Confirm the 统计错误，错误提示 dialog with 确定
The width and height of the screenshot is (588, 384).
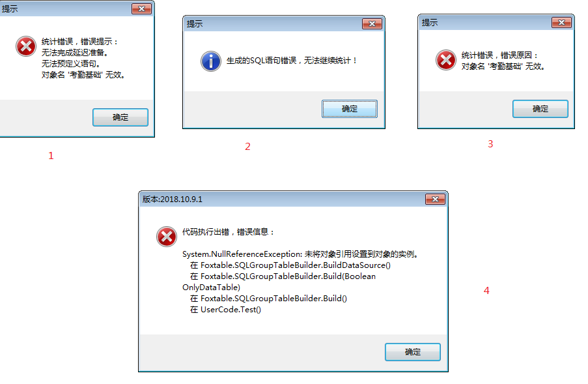coord(120,117)
